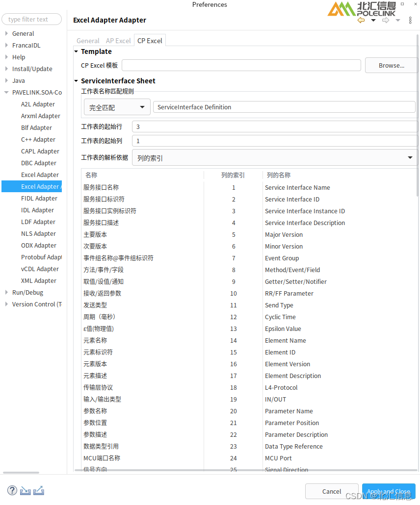The image size is (420, 505).
Task: Select LDF Adapter in the tree
Action: (x=38, y=222)
